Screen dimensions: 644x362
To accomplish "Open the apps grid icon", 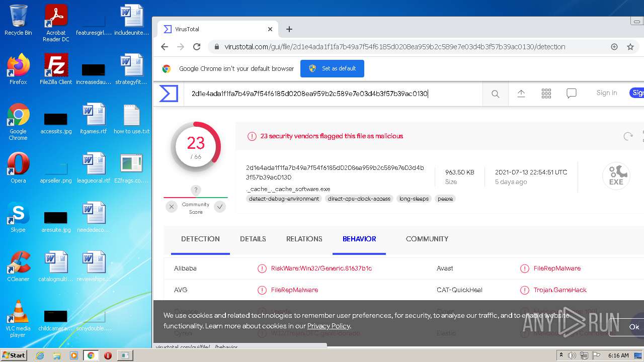I will 546,94.
